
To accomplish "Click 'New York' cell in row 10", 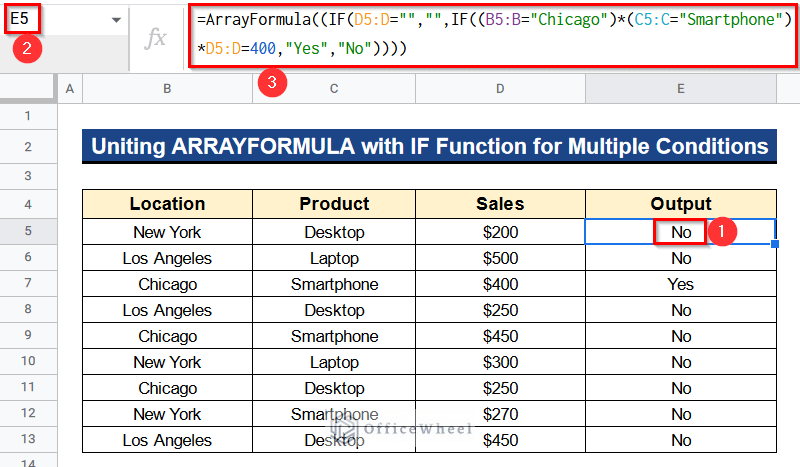I will coord(167,362).
